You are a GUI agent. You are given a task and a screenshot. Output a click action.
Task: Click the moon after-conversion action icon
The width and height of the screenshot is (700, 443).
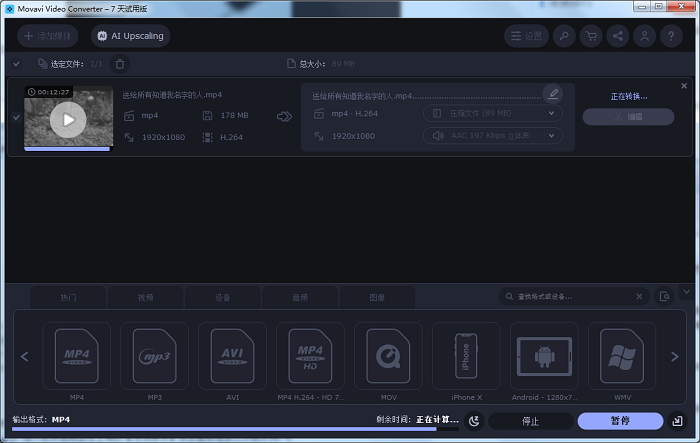(x=474, y=421)
